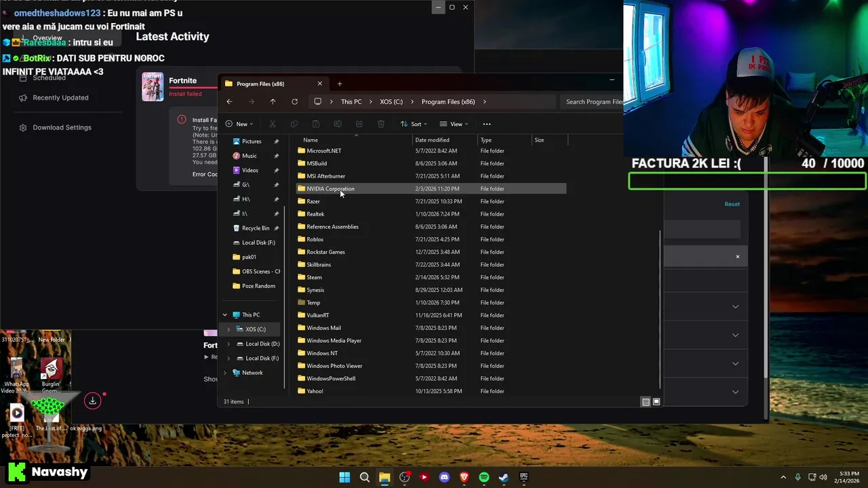Open Epic Games Launcher from taskbar

tap(524, 477)
